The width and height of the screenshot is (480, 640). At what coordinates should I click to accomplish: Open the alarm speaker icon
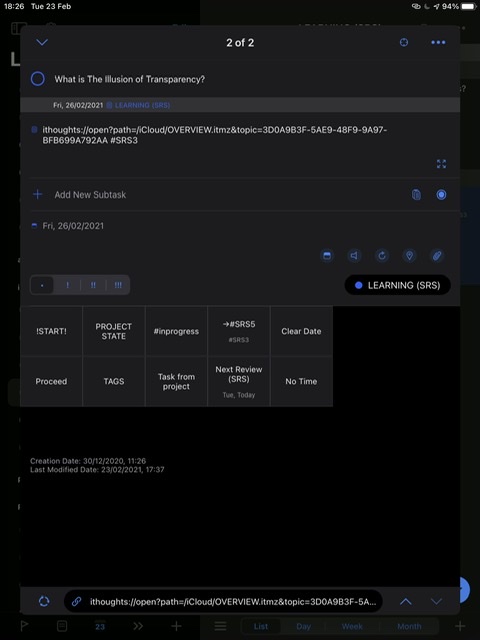pyautogui.click(x=354, y=256)
